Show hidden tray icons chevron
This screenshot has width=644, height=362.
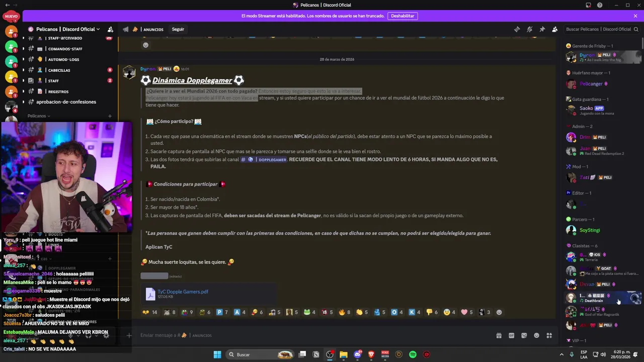point(561,354)
